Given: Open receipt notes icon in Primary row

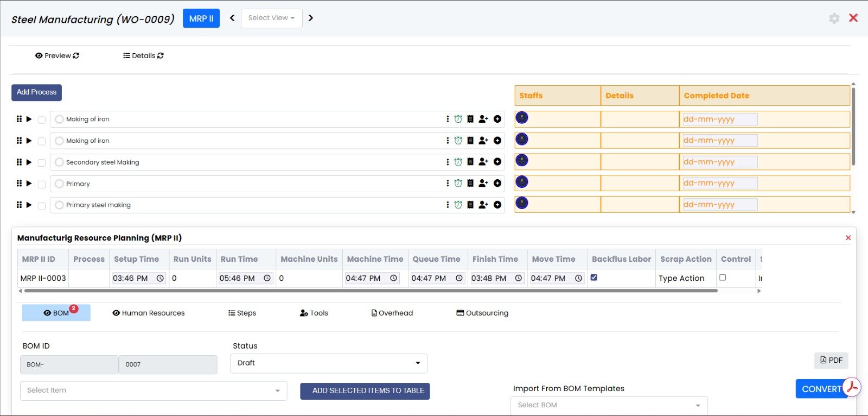Looking at the screenshot, I should click(x=470, y=184).
